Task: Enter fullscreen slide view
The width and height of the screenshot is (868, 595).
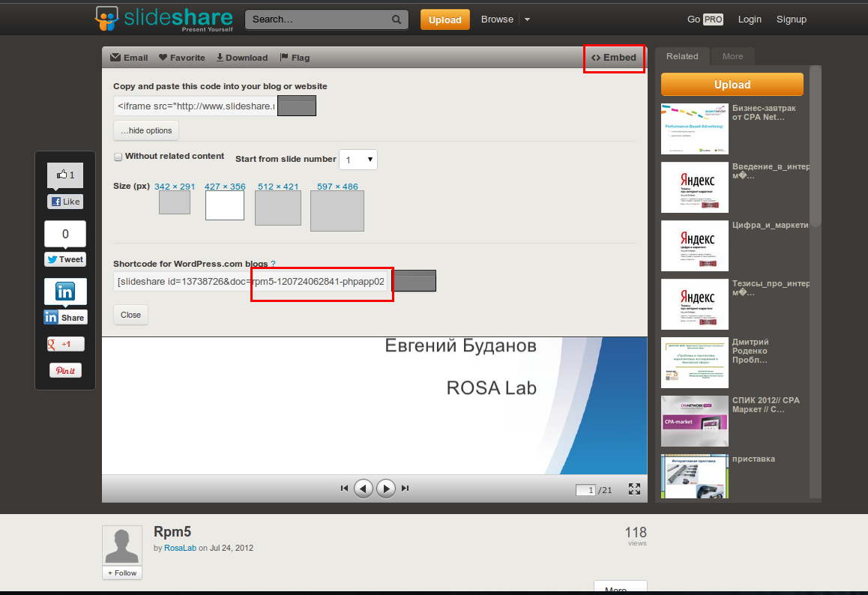Action: click(634, 489)
